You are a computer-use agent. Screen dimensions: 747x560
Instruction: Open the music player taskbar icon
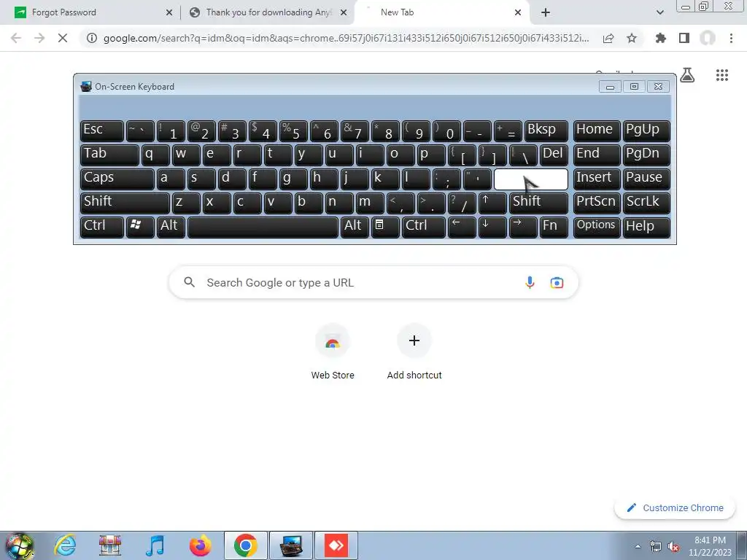pos(155,545)
